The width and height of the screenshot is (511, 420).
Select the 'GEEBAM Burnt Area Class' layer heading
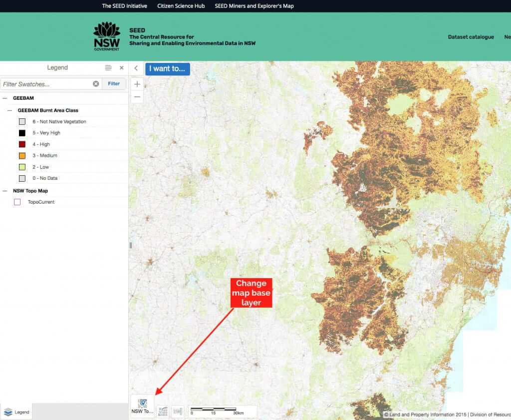[x=48, y=110]
